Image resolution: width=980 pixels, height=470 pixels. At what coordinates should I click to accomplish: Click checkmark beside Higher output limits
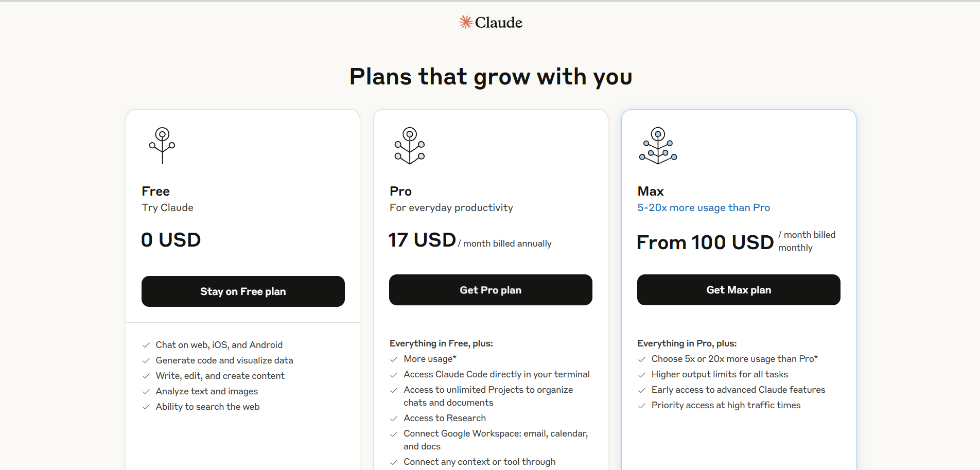[642, 375]
